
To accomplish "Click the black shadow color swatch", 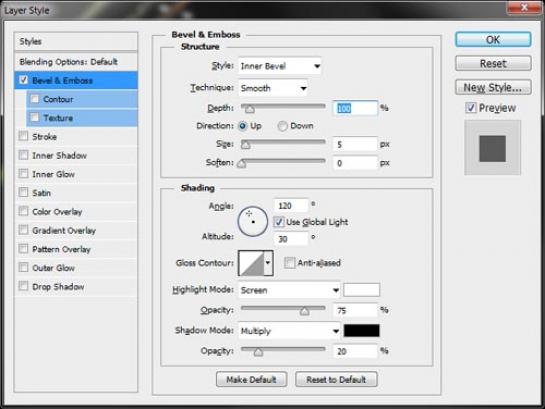I will (361, 331).
